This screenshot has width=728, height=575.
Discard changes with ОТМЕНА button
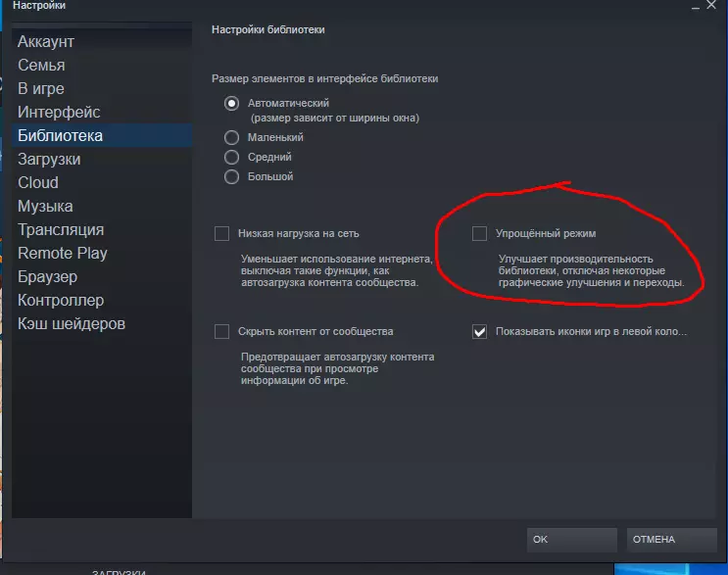pyautogui.click(x=672, y=540)
